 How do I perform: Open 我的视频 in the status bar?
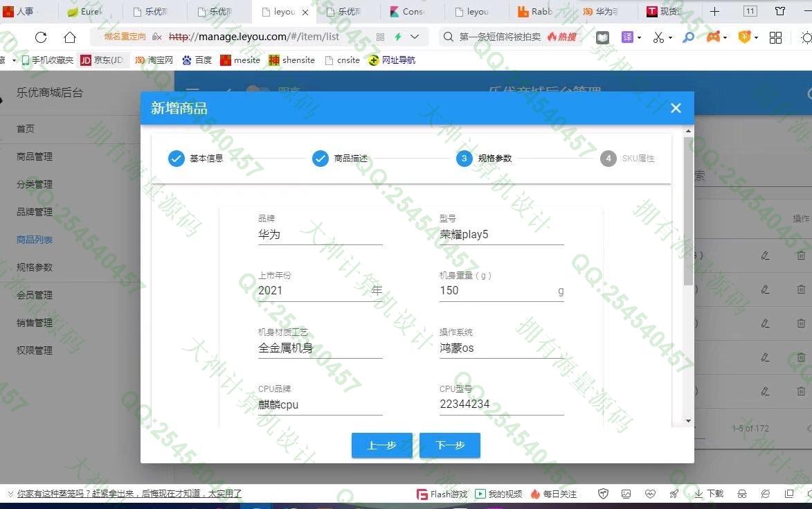pyautogui.click(x=498, y=494)
